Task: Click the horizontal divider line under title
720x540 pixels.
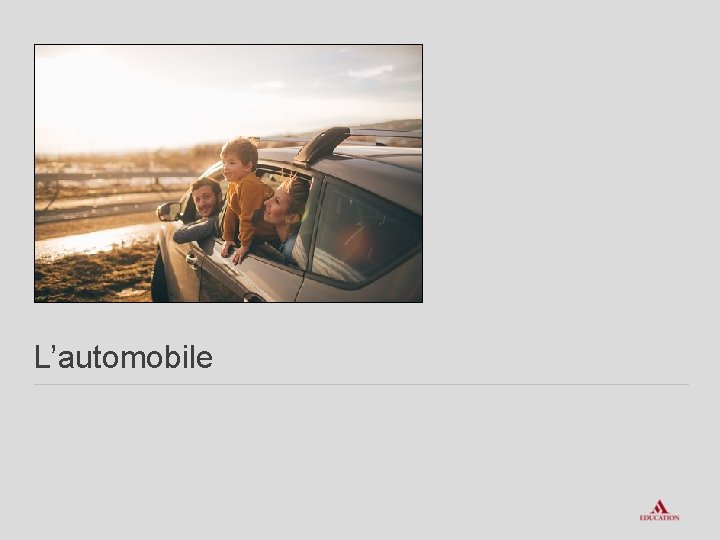Action: 361,384
